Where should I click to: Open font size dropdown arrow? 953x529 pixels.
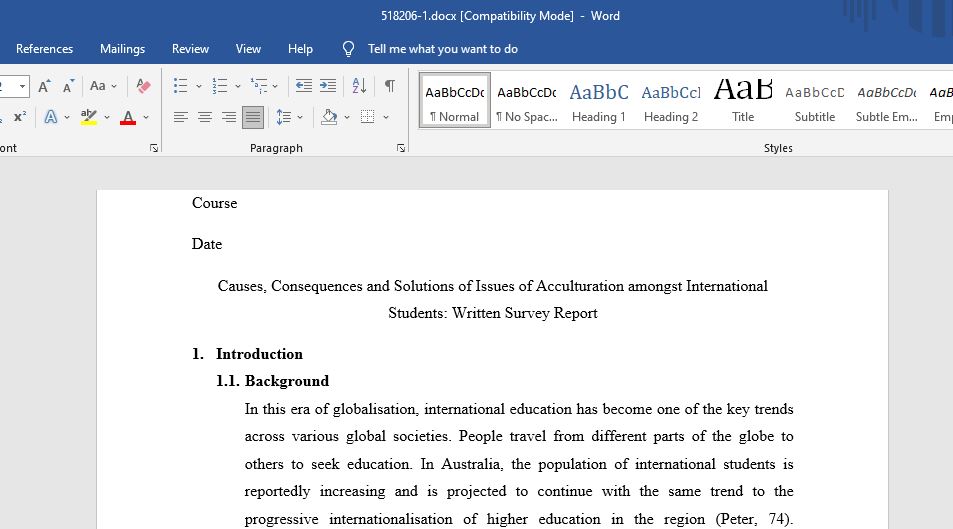(x=22, y=86)
